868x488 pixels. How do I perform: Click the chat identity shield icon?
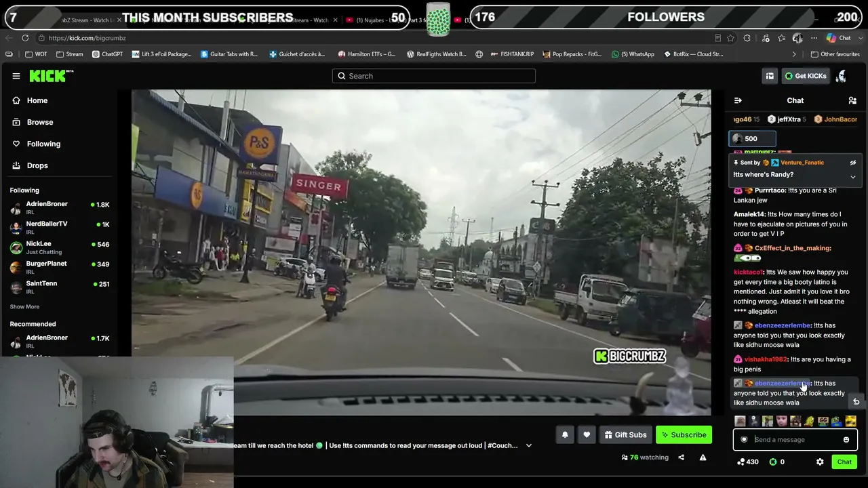(744, 440)
